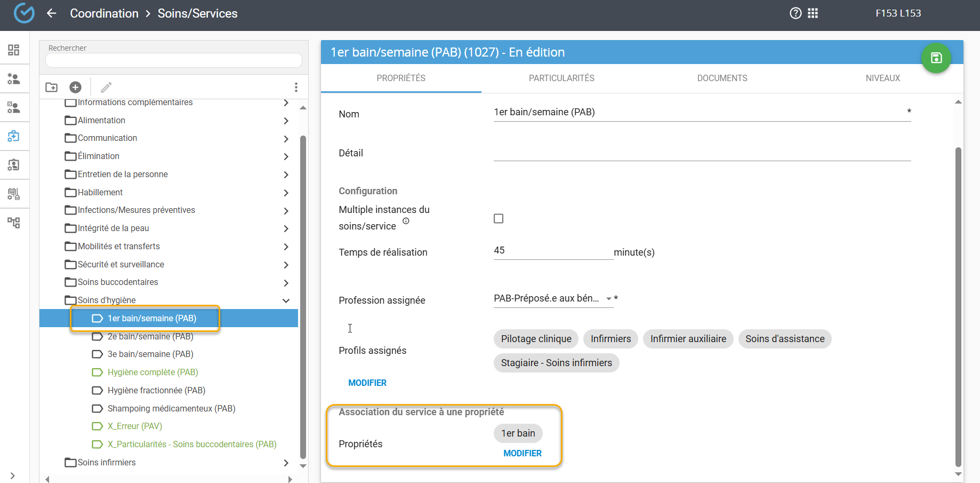Switch to the DOCUMENTS tab
Screen dimensions: 980x483
(x=722, y=78)
